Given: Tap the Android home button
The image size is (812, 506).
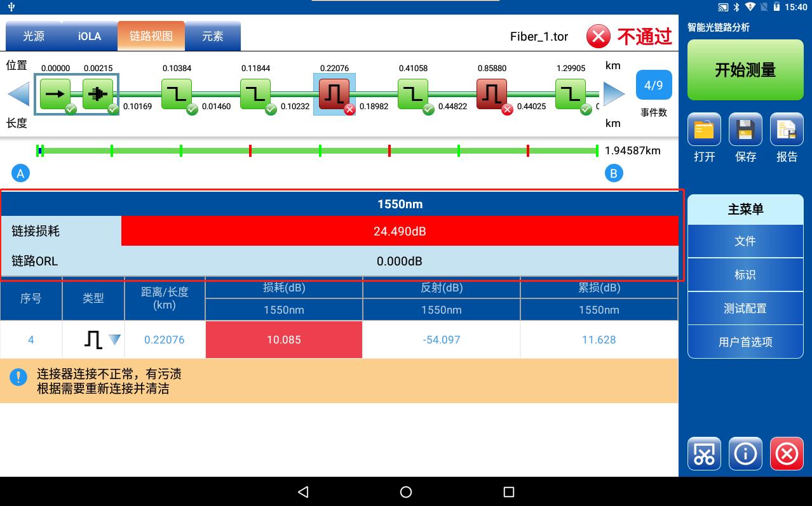Looking at the screenshot, I should (405, 492).
